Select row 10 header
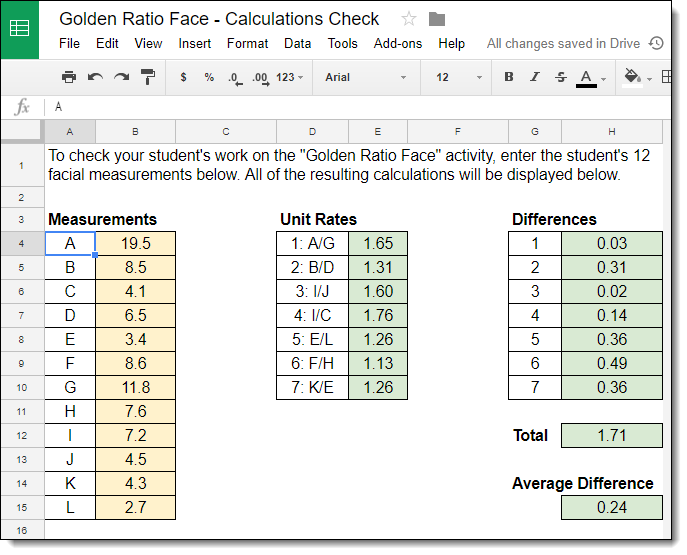Screen dimensions: 687x555 click(22, 387)
